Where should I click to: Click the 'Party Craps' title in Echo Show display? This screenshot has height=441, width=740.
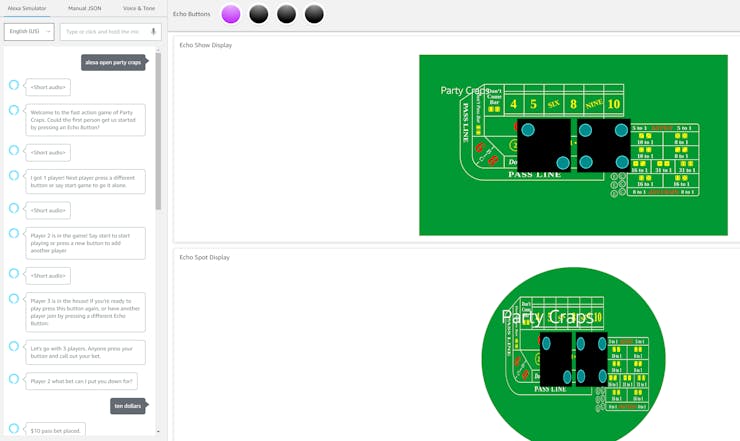tap(464, 90)
